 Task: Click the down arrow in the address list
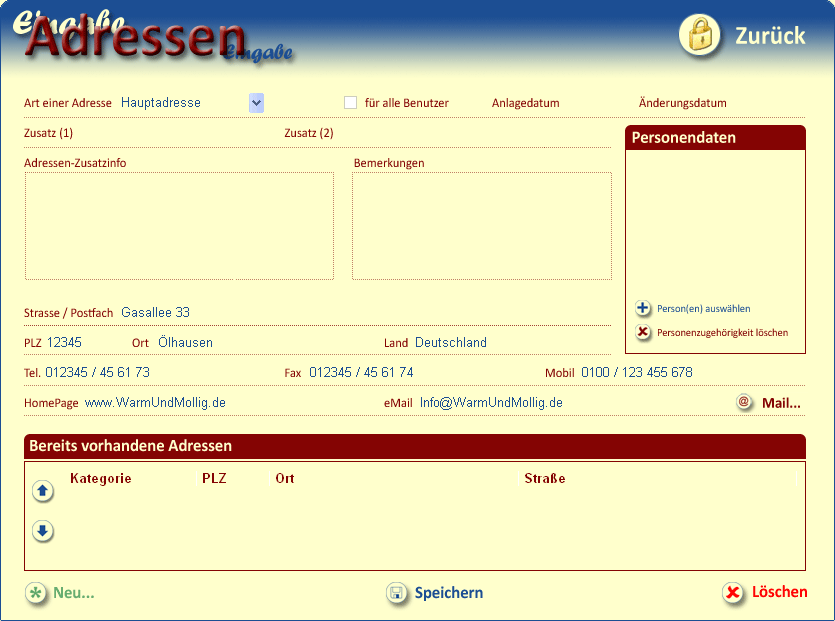pos(43,530)
